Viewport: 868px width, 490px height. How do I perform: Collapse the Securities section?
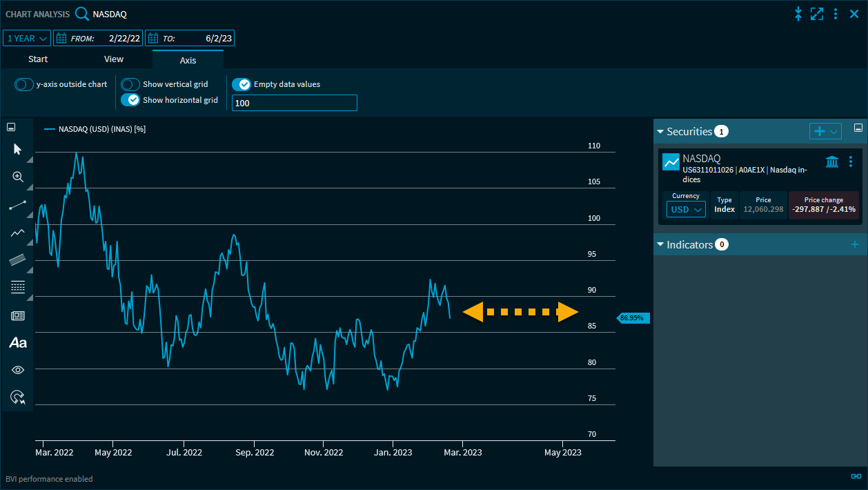660,131
